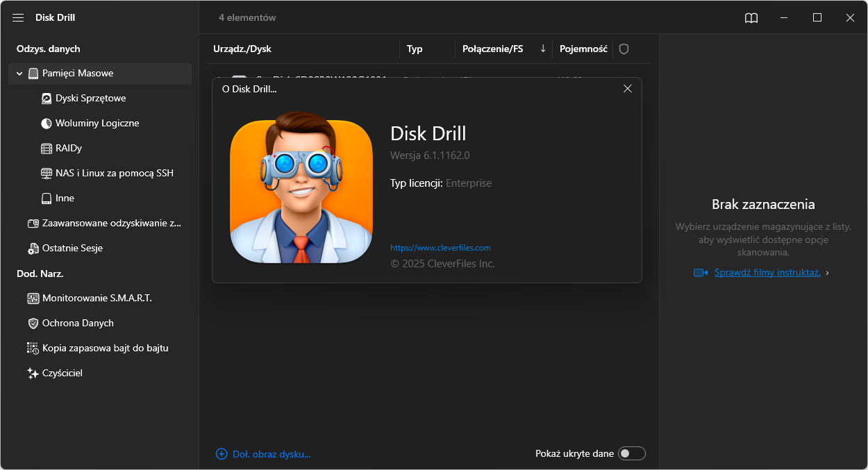Open Dyski Sprzętowe category

[x=91, y=99]
